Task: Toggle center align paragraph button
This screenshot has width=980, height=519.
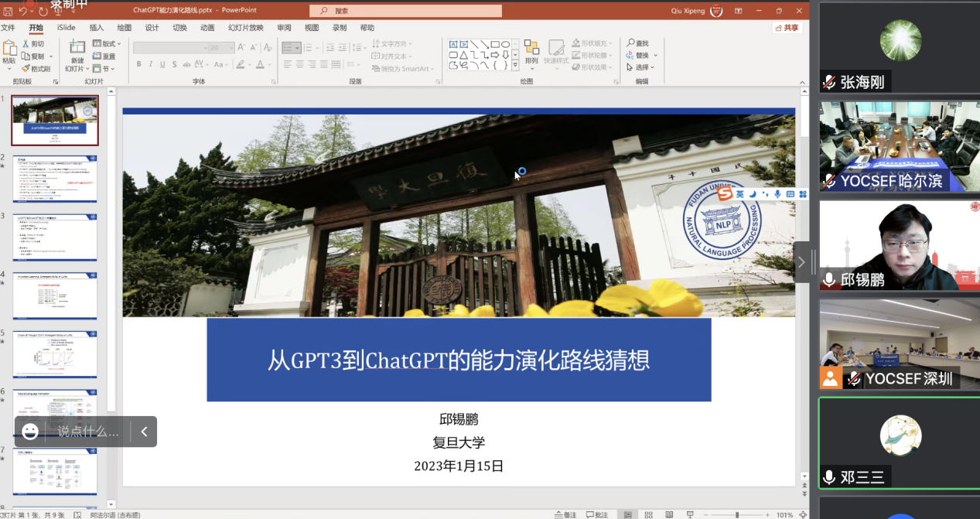Action: (300, 65)
